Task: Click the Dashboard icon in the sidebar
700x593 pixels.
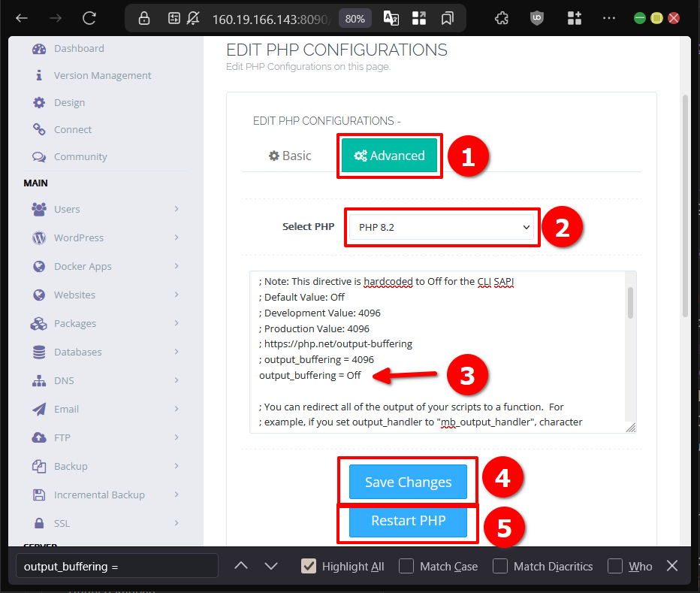Action: (x=39, y=48)
